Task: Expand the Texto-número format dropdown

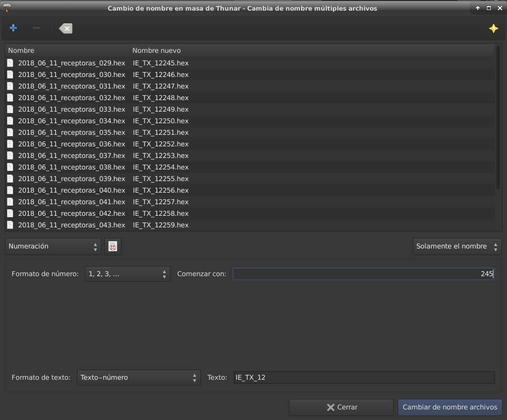Action: (138, 377)
